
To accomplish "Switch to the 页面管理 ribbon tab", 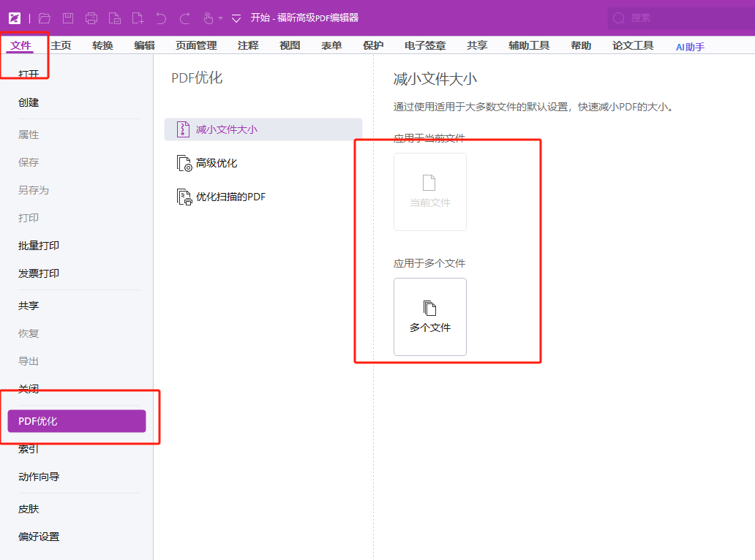I will point(196,45).
